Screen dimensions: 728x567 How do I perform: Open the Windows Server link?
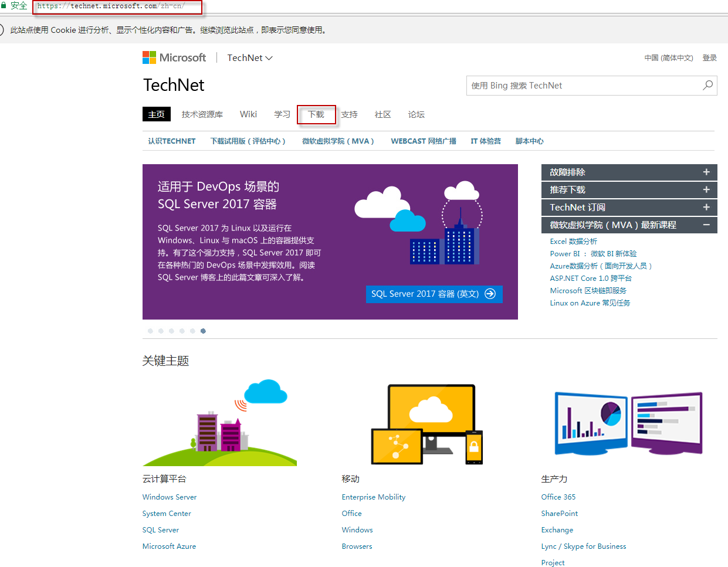coord(170,497)
